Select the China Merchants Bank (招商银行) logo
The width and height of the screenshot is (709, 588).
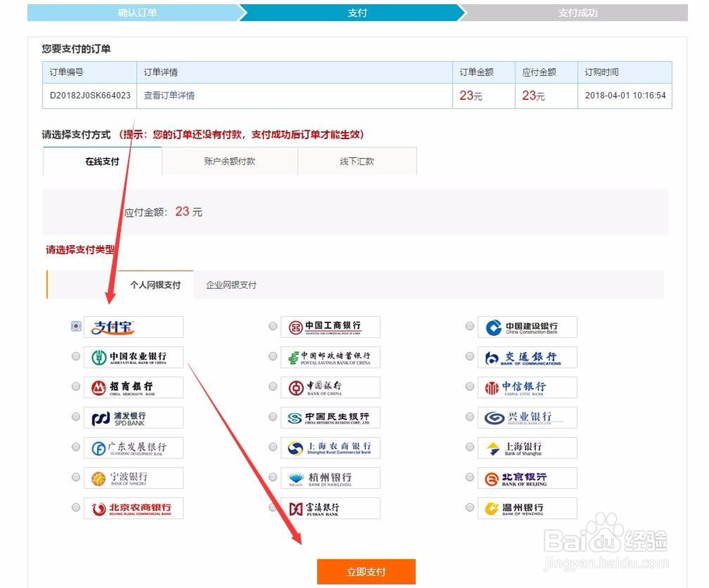(x=134, y=387)
